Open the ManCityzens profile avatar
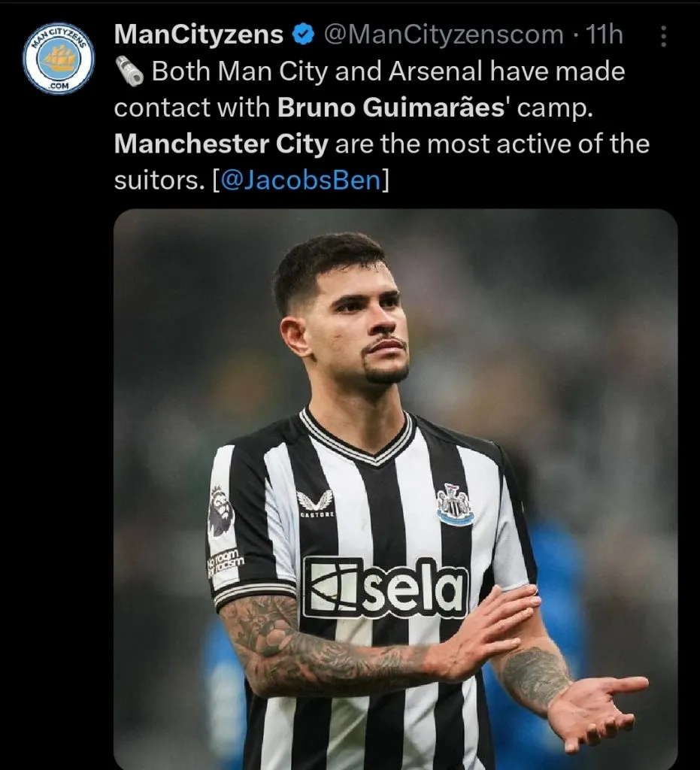700x770 pixels. click(59, 59)
